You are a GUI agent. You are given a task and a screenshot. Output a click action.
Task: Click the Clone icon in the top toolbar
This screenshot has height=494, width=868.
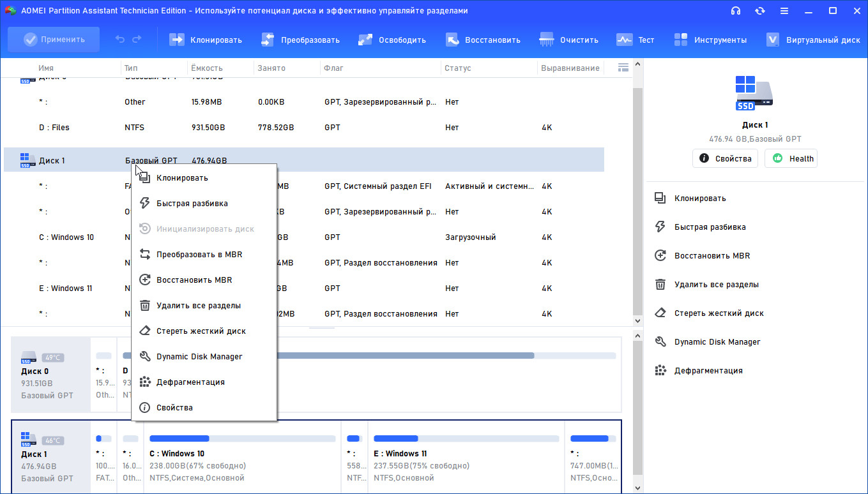[x=176, y=40]
